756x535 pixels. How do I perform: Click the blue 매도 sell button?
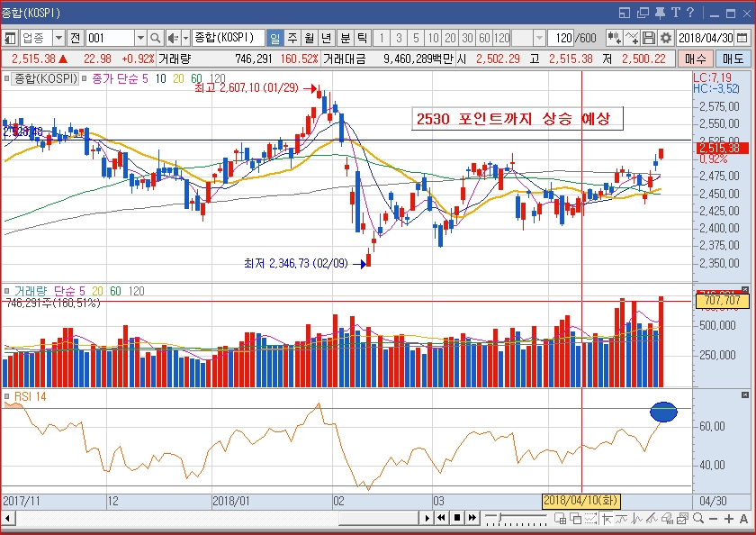(733, 59)
